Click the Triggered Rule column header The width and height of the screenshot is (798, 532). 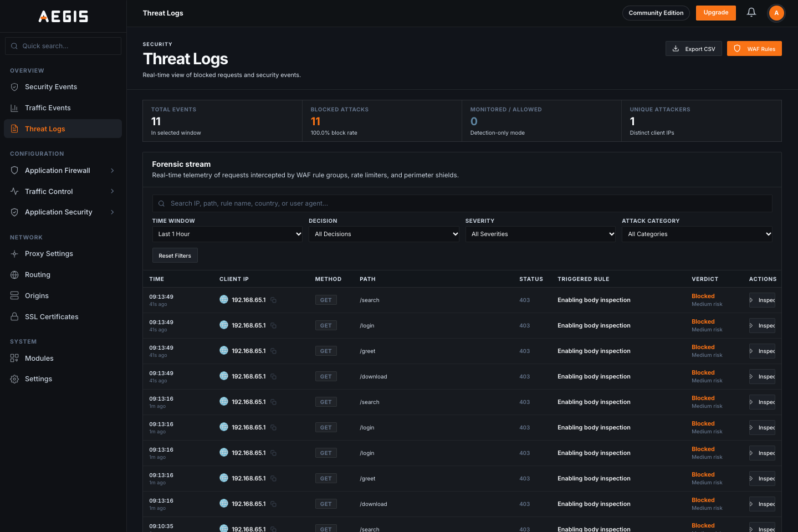[x=584, y=279]
